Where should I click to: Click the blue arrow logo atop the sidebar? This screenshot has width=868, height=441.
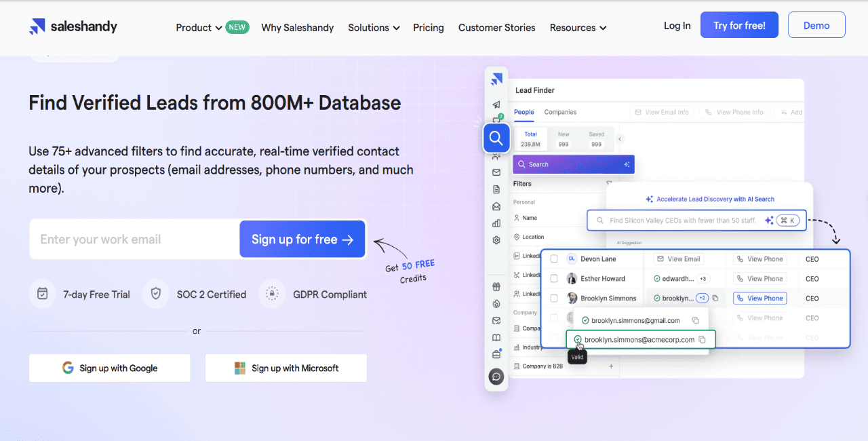[496, 79]
